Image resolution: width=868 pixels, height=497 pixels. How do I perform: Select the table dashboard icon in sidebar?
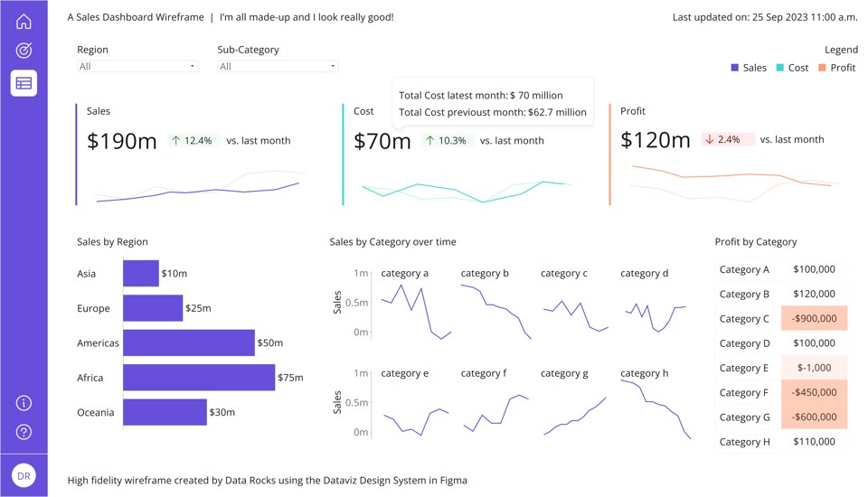[x=24, y=83]
